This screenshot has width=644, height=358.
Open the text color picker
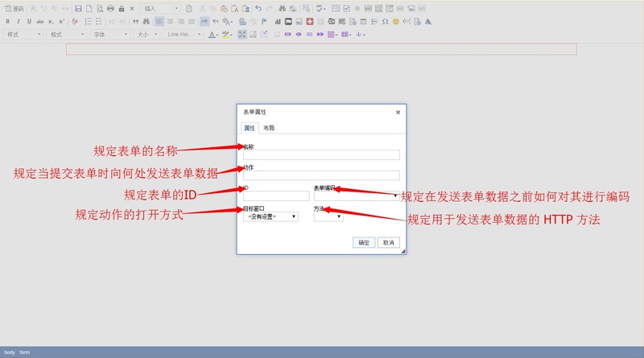click(213, 35)
